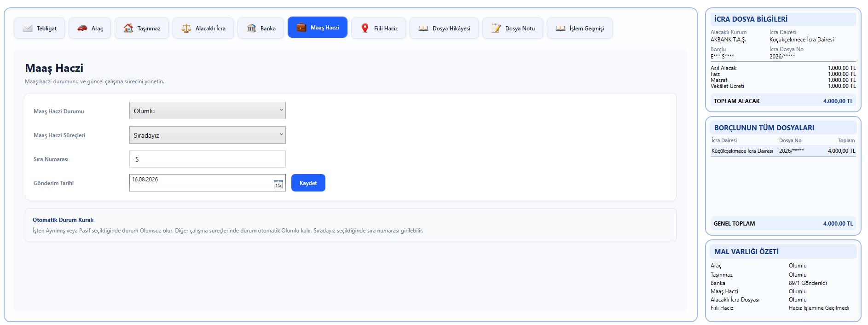This screenshot has width=868, height=325.
Task: Click the '89/1 Gönderildi' Banka status
Action: [808, 283]
